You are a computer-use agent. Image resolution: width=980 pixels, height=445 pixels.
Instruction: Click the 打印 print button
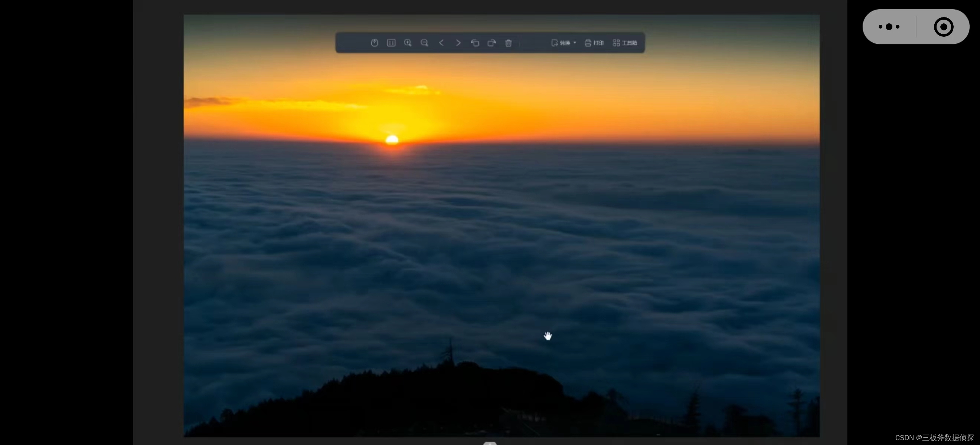pos(598,43)
